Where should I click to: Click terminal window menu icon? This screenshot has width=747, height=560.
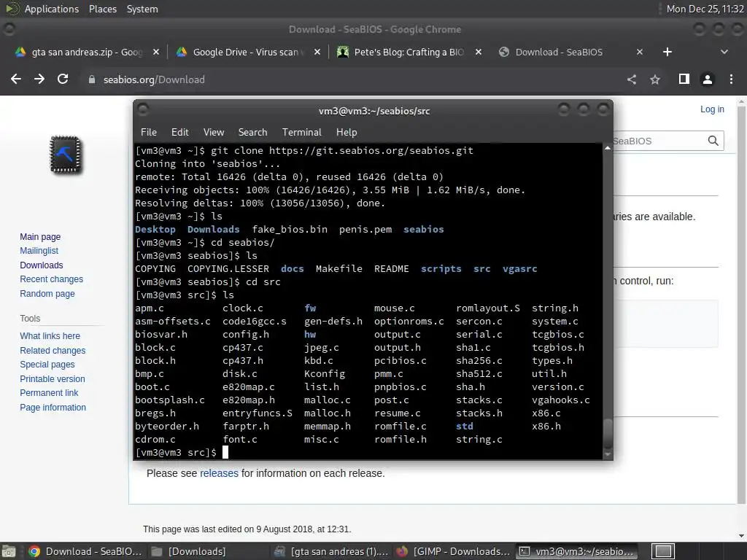pyautogui.click(x=142, y=109)
